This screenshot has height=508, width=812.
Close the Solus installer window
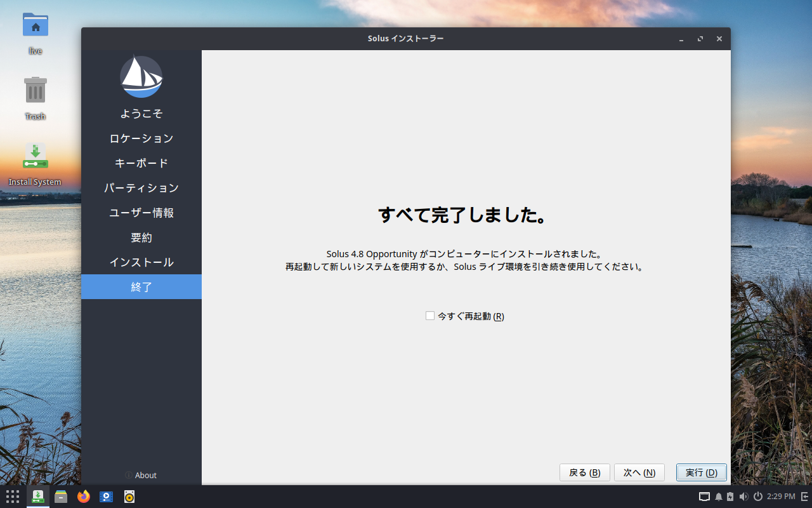(719, 39)
